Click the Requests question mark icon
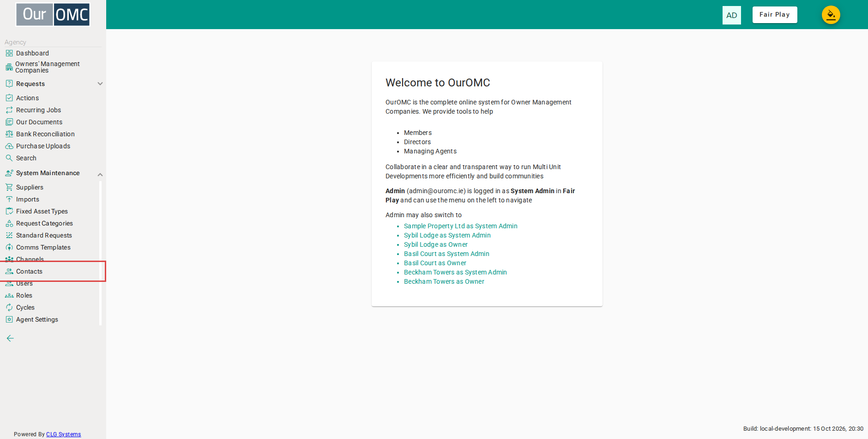This screenshot has height=439, width=868. [9, 84]
